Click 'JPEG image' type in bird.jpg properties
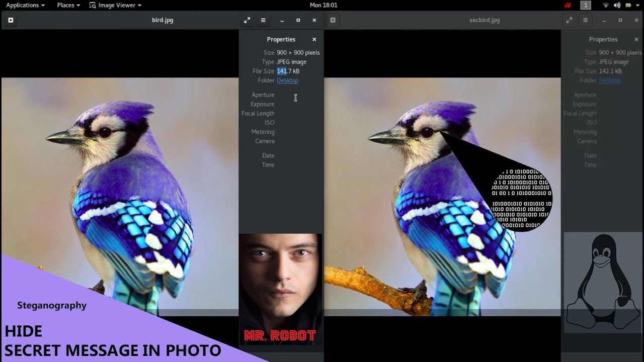Viewport: 644px width, 362px height. tap(291, 62)
